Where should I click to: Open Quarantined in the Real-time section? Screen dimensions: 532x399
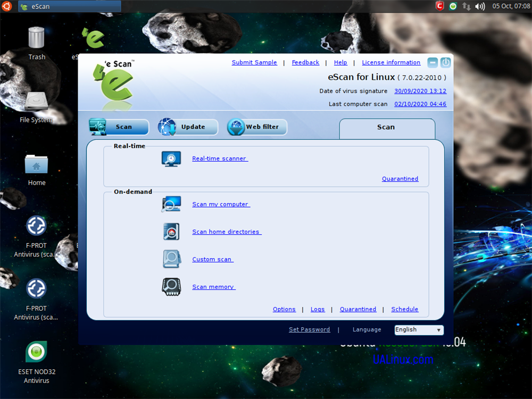[x=400, y=179]
